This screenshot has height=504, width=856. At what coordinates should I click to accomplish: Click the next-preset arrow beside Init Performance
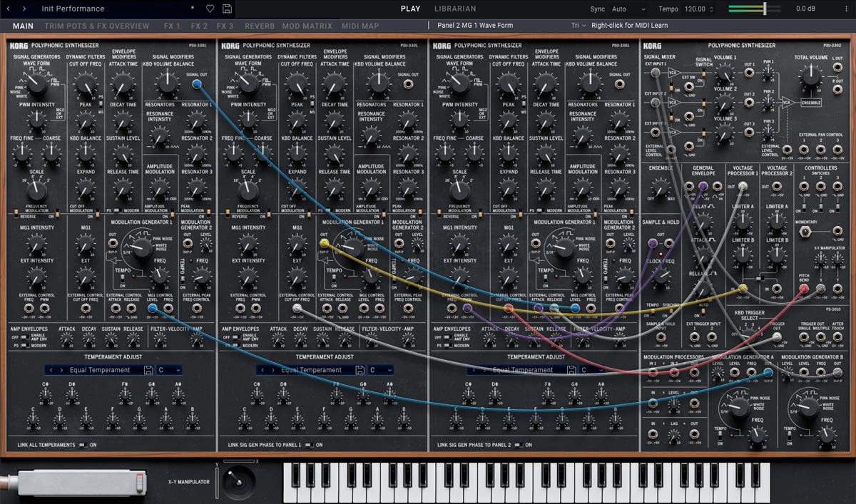click(x=24, y=8)
